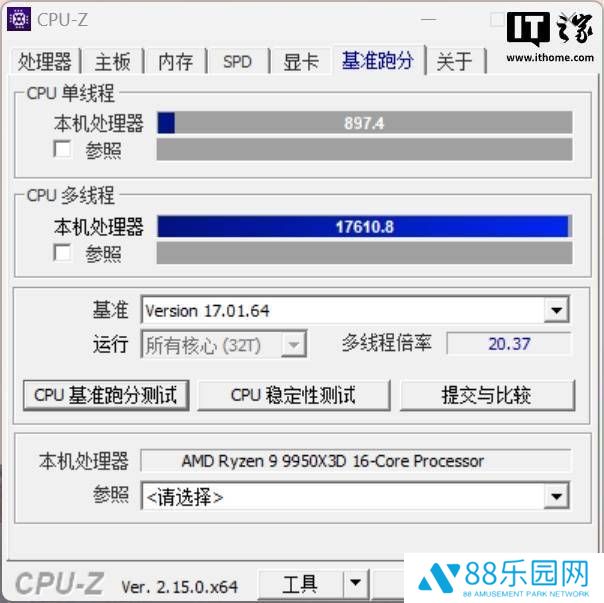Select the SPD tab

tap(237, 61)
